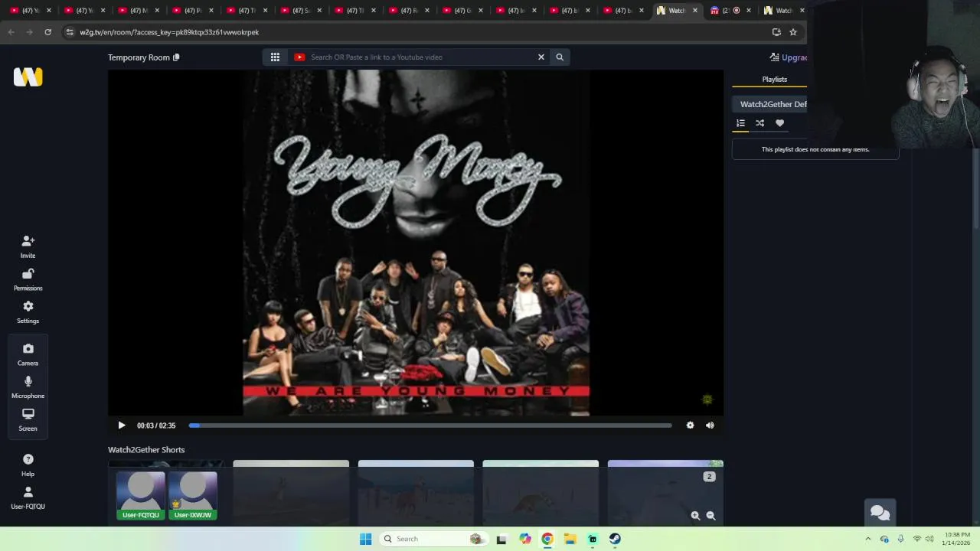This screenshot has height=551, width=980.
Task: Click the Upgrade link
Action: coord(789,57)
